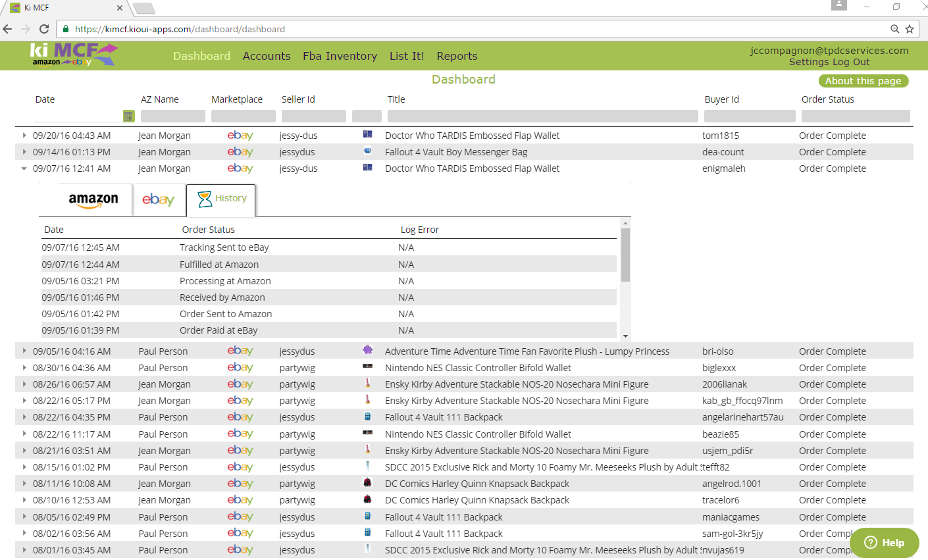The height and width of the screenshot is (560, 928).
Task: Focus the Order Status filter field
Action: click(x=856, y=116)
